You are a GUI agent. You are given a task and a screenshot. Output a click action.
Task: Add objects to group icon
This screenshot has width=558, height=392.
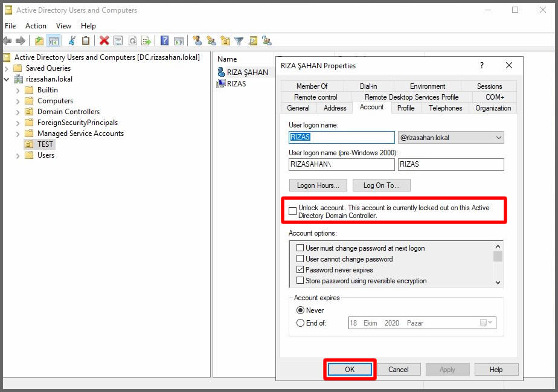click(267, 41)
